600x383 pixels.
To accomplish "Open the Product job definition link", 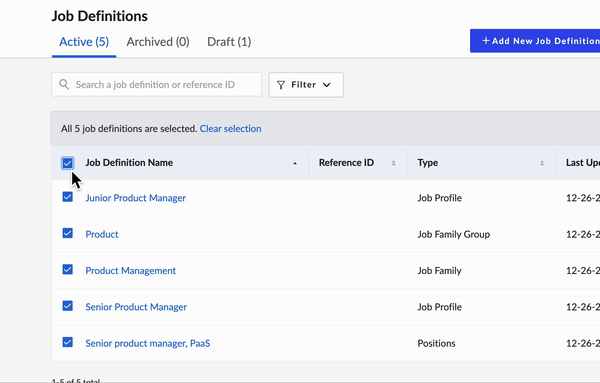I will (x=102, y=234).
